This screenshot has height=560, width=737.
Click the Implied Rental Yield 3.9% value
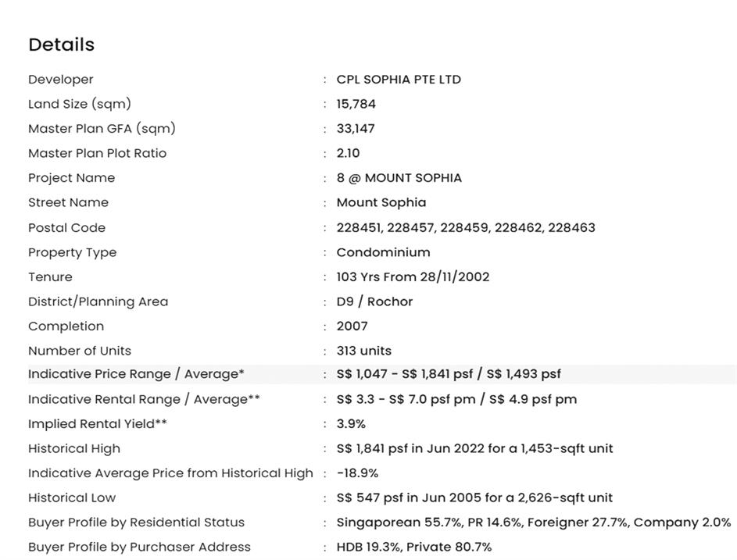click(351, 424)
